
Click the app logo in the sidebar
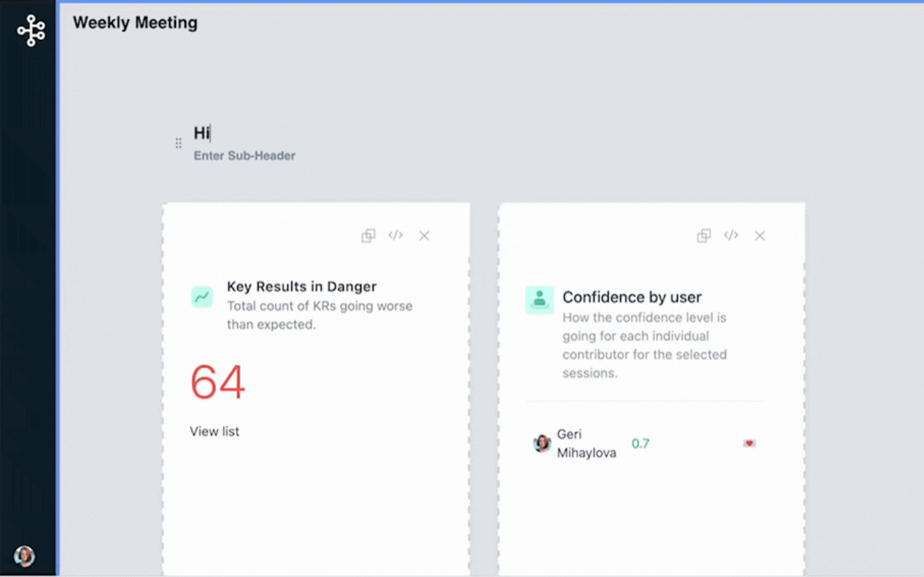click(31, 31)
